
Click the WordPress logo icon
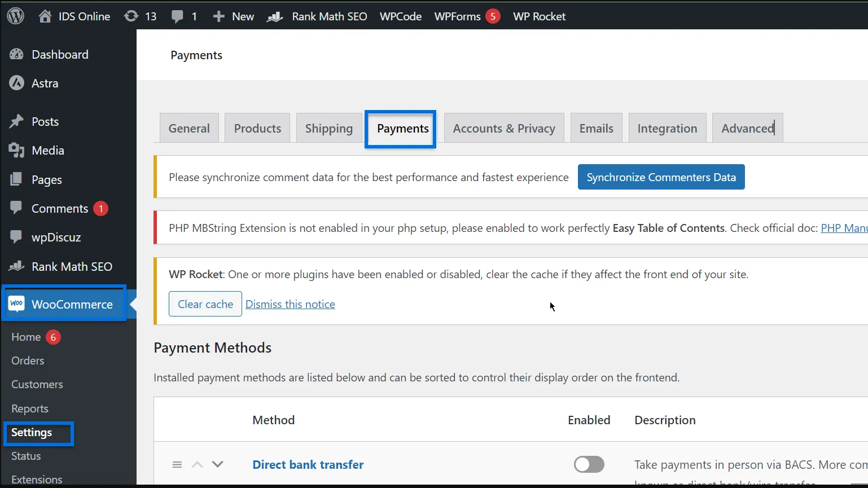pyautogui.click(x=16, y=16)
